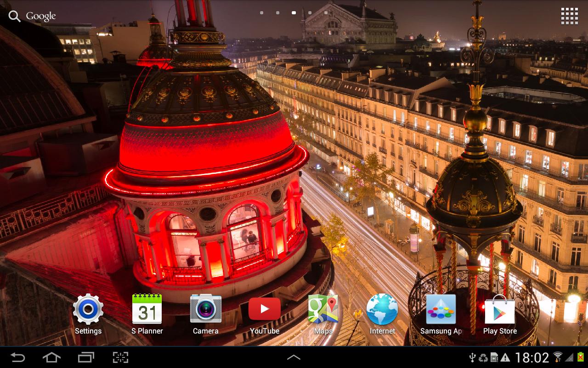Tap the Home navigation button
The height and width of the screenshot is (368, 588).
pos(51,357)
